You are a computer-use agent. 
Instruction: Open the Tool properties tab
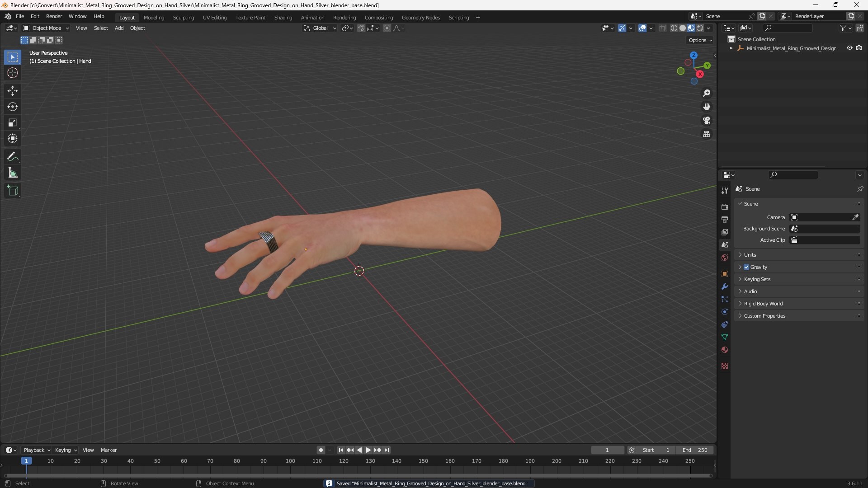[725, 191]
